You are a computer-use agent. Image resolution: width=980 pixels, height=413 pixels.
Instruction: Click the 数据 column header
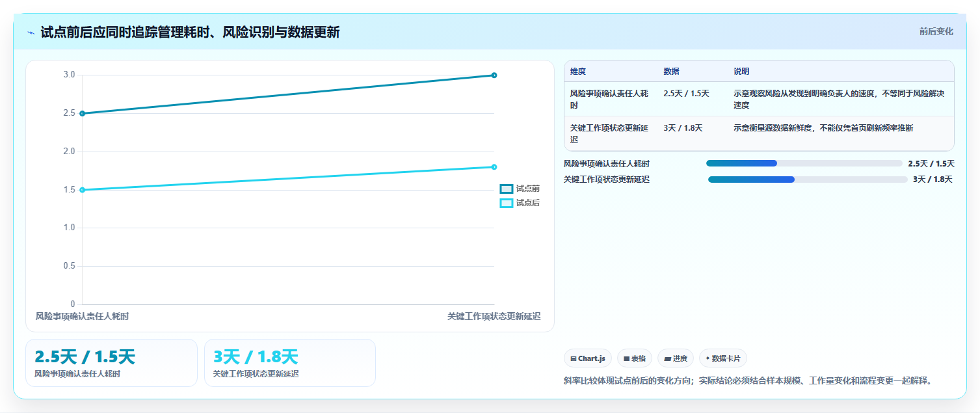[671, 72]
